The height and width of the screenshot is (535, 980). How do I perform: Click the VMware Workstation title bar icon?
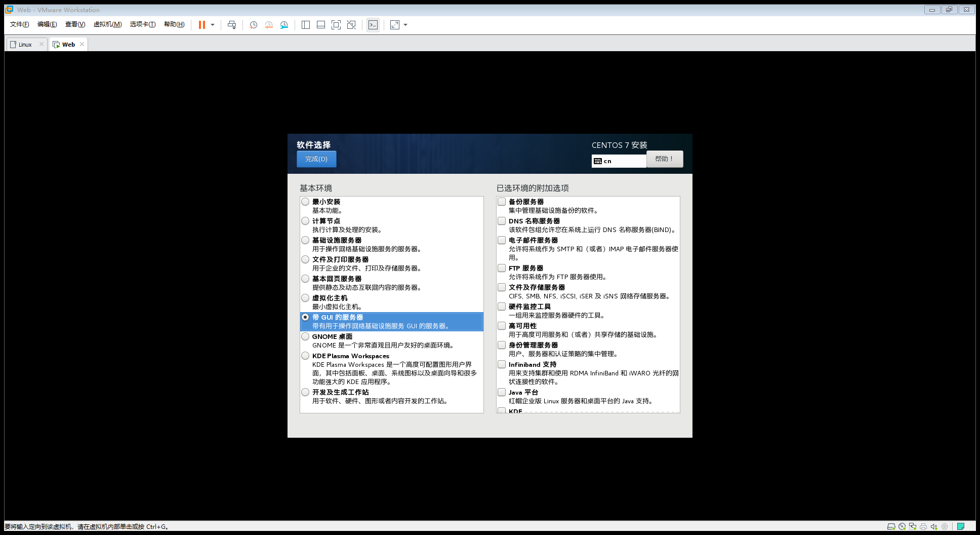pos(9,10)
